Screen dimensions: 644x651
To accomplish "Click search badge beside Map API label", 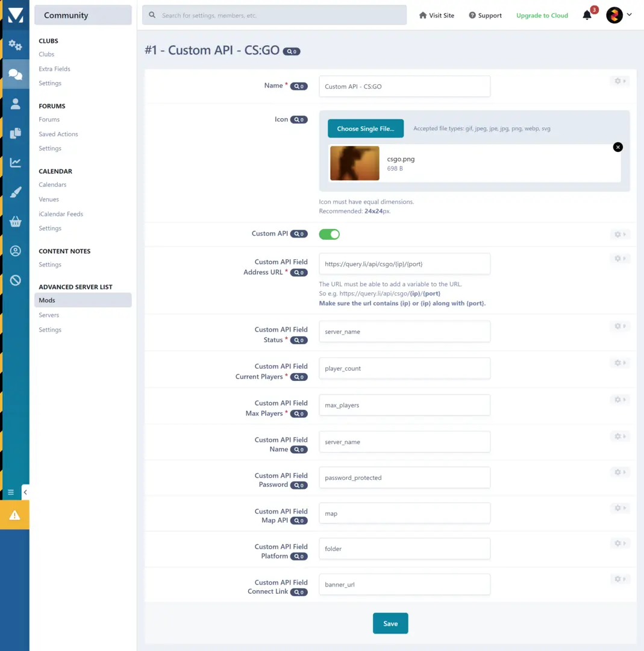I will pyautogui.click(x=299, y=521).
